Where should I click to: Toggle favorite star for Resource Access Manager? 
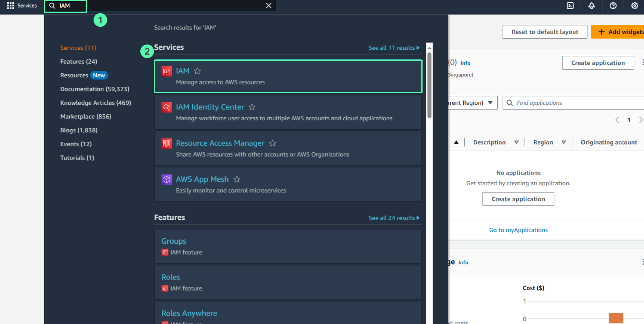pyautogui.click(x=272, y=143)
